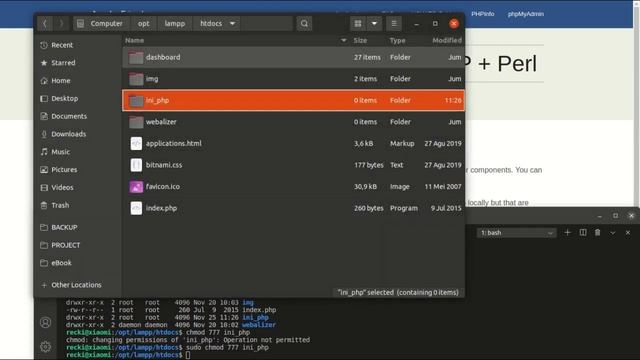Viewport: 640px width, 360px height.
Task: Expand the htdocs path dropdown arrow
Action: 232,23
